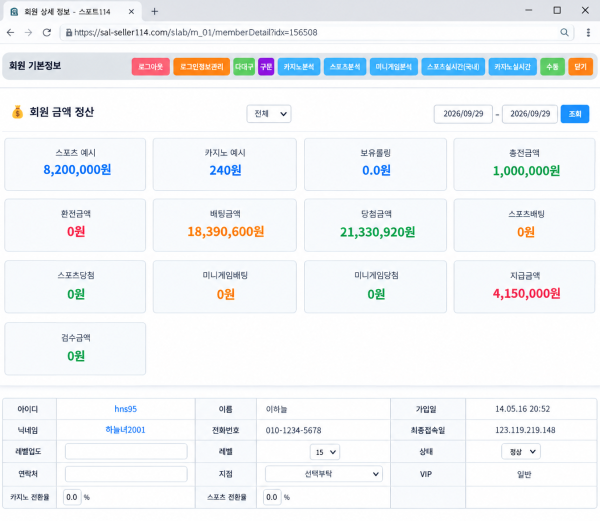Focus the 연락처 input field
The width and height of the screenshot is (600, 521).
[x=126, y=474]
